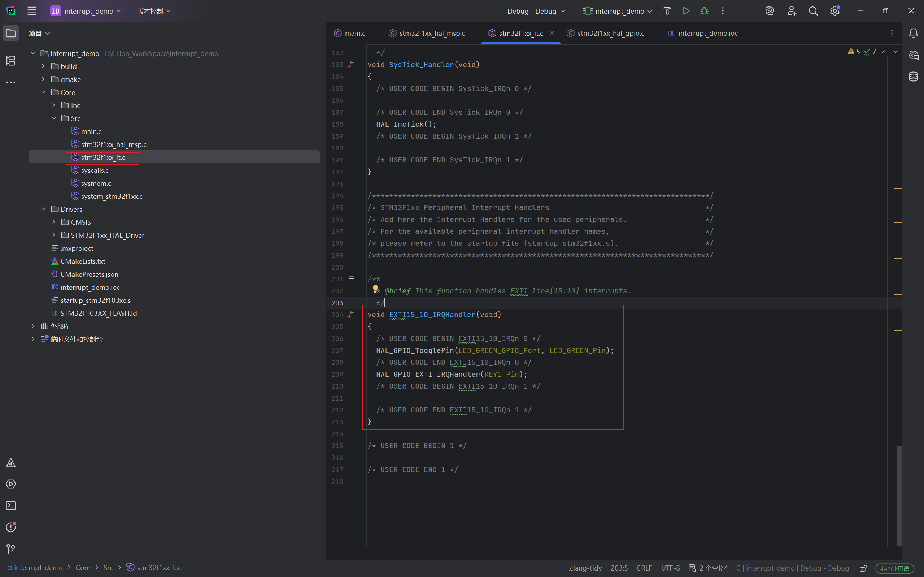Open the Terminal tool window
924x577 pixels.
click(x=11, y=506)
